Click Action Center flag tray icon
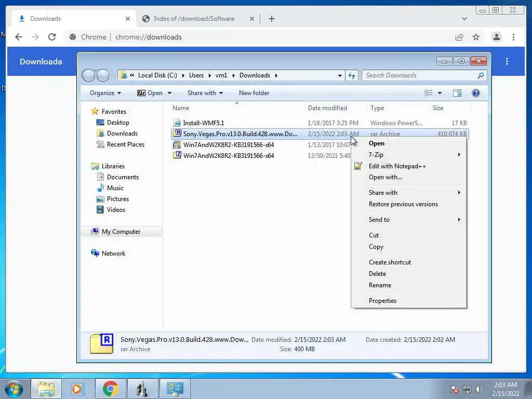Screen dimensions: 532x399 point(455,389)
